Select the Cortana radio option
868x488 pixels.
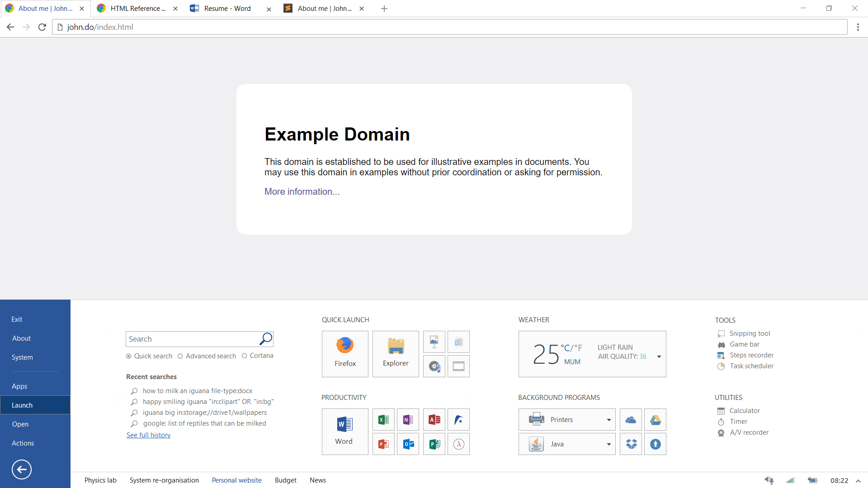pyautogui.click(x=245, y=356)
